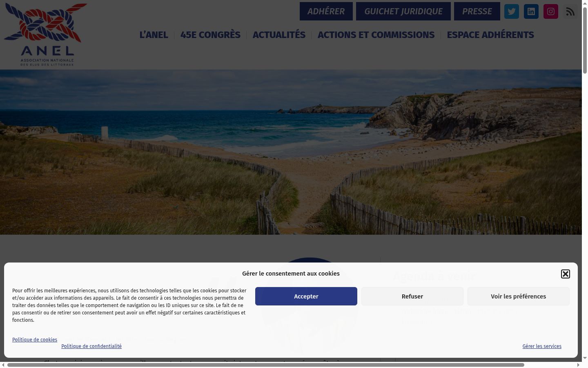Go to Espace Adhérents
Viewport: 588px width, 368px height.
490,35
